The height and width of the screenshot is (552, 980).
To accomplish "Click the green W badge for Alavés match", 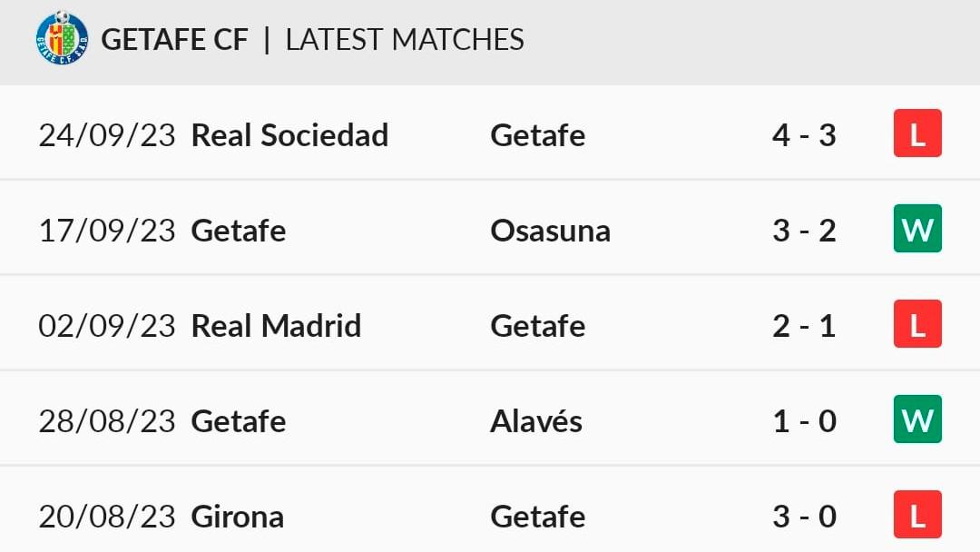I will point(917,419).
